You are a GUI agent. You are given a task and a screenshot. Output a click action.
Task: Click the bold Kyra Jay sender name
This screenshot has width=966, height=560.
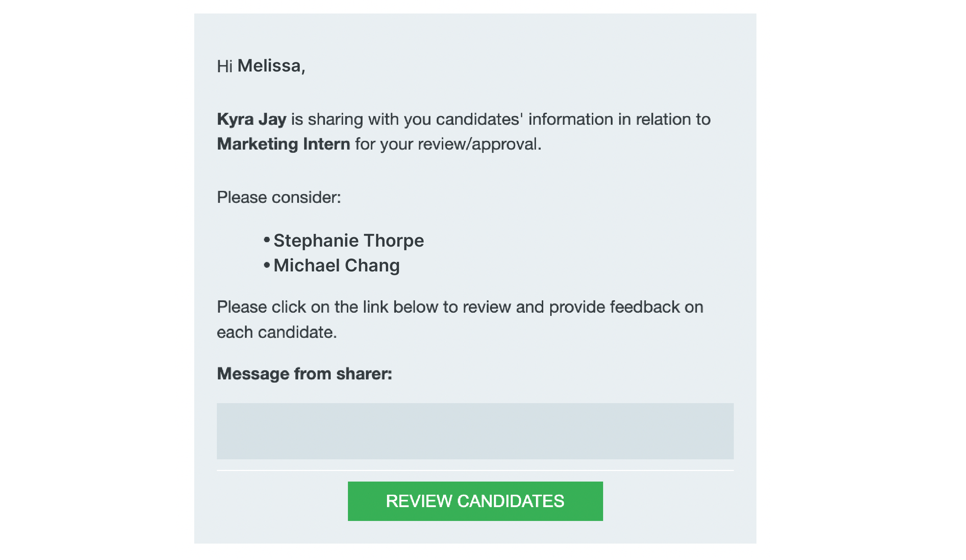click(x=252, y=120)
